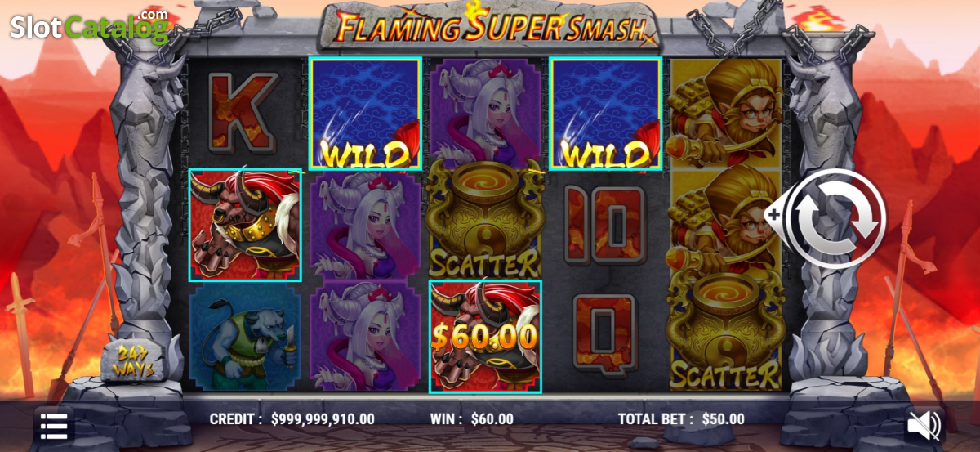Click the blue wolf symbol on reel one
The height and width of the screenshot is (452, 980).
click(245, 336)
